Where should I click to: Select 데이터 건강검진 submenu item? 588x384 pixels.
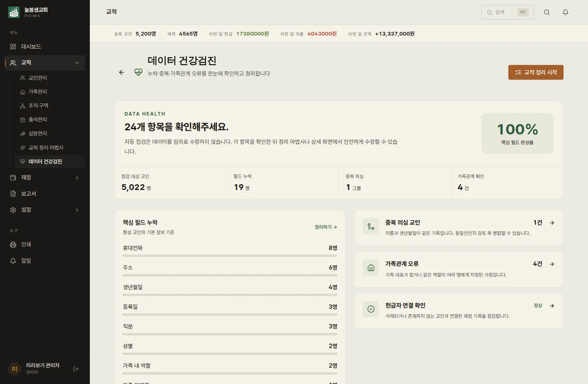50,161
